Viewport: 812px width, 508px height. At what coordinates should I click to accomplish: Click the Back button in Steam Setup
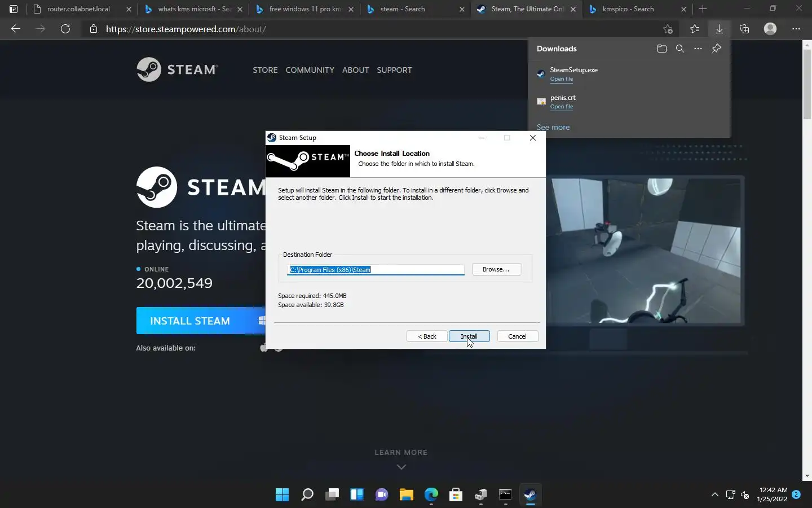tap(427, 336)
